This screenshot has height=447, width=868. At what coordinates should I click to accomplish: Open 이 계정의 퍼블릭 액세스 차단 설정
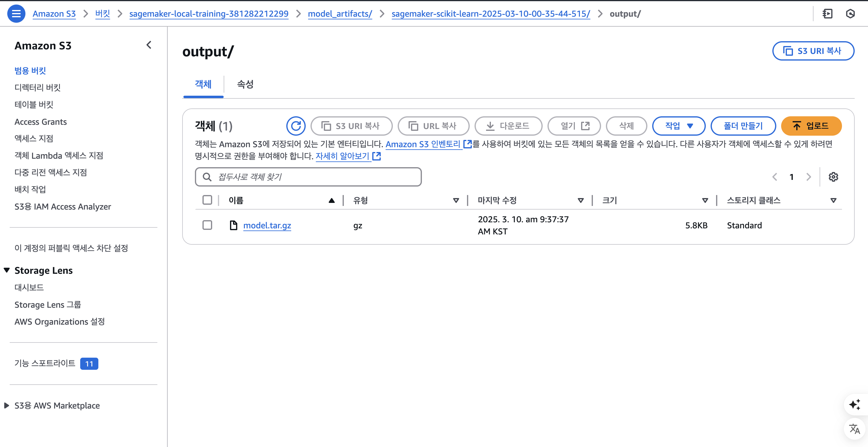[71, 248]
